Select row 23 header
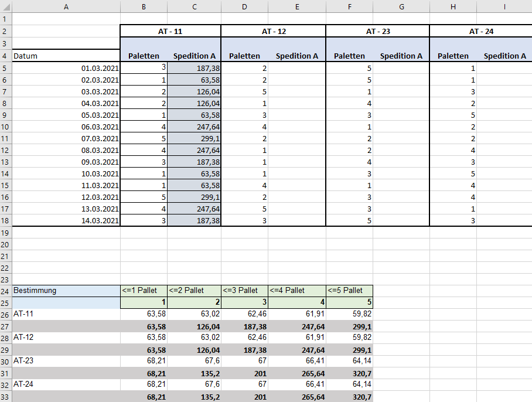Viewport: 532px width, 402px height. [x=6, y=280]
